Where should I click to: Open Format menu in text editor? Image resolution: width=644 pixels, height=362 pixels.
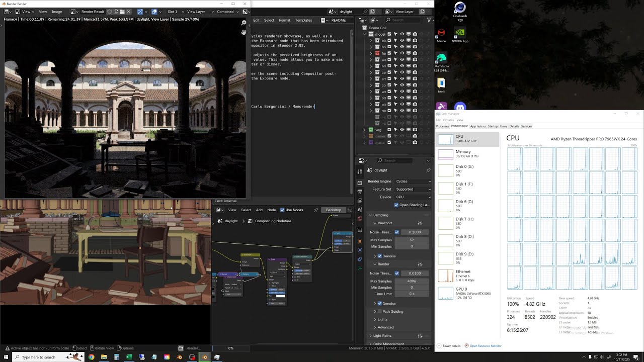pos(284,20)
